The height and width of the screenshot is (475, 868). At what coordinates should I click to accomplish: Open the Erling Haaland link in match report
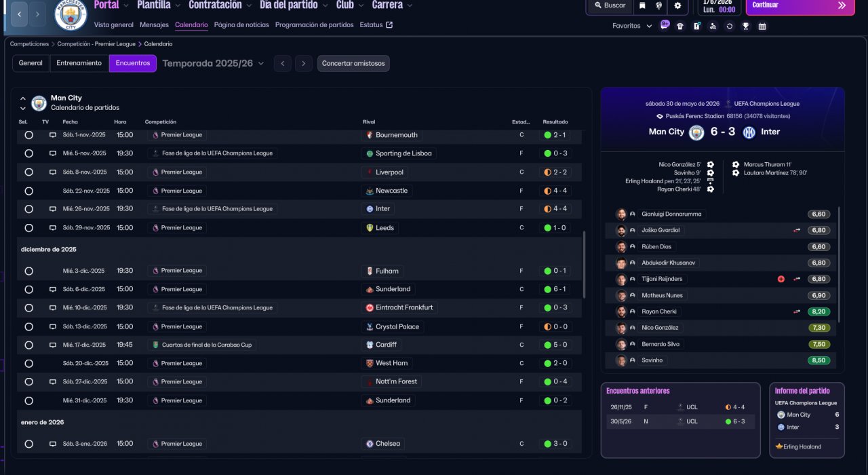point(802,446)
